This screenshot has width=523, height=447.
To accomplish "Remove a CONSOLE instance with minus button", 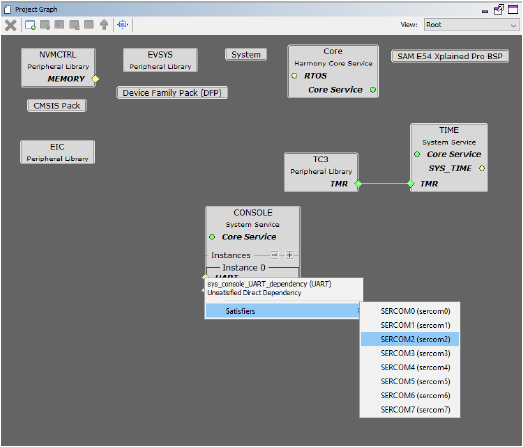I will click(274, 255).
